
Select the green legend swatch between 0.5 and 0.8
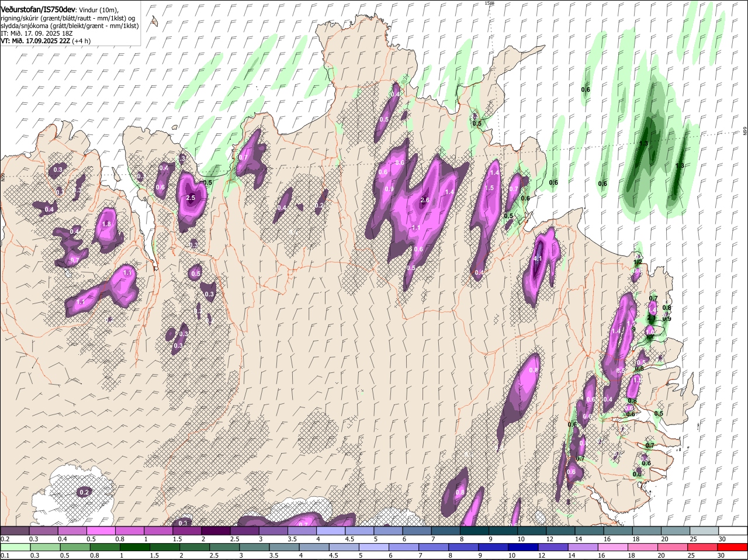(x=75, y=547)
